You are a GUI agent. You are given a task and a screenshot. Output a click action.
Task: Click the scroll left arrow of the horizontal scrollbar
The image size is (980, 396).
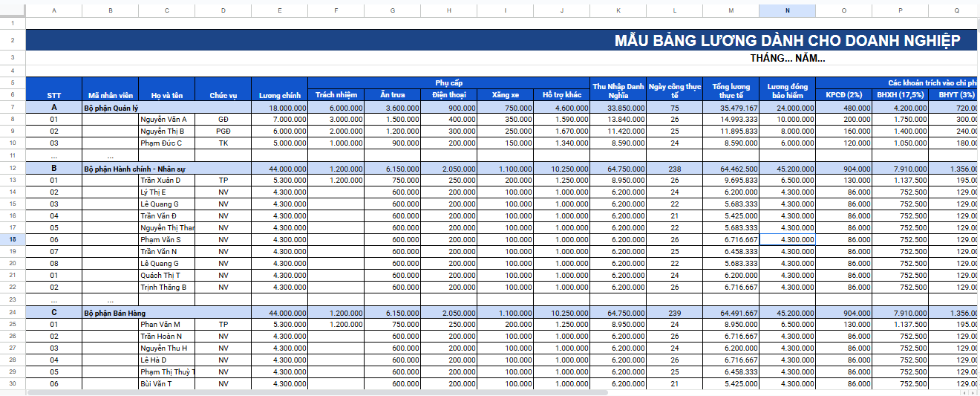coord(964,392)
